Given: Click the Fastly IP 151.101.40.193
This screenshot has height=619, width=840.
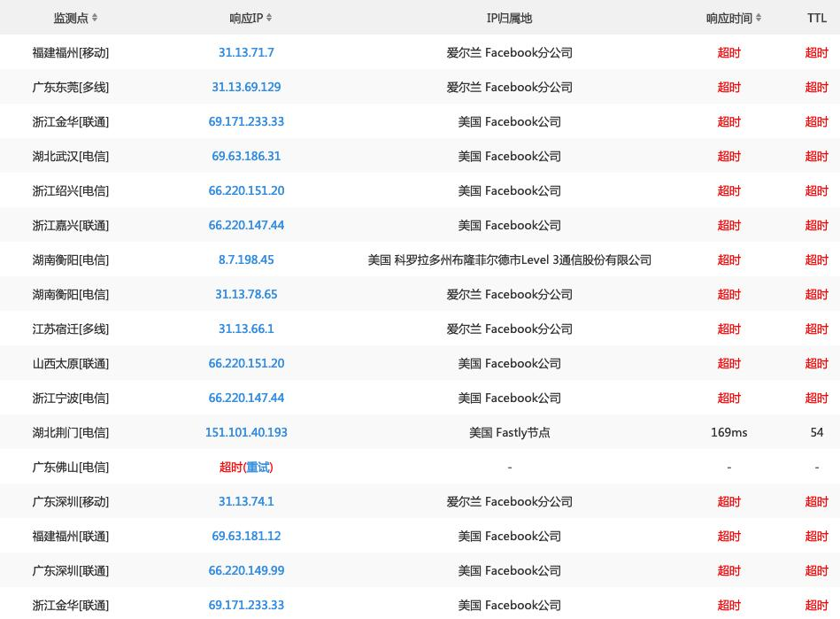Looking at the screenshot, I should tap(246, 432).
